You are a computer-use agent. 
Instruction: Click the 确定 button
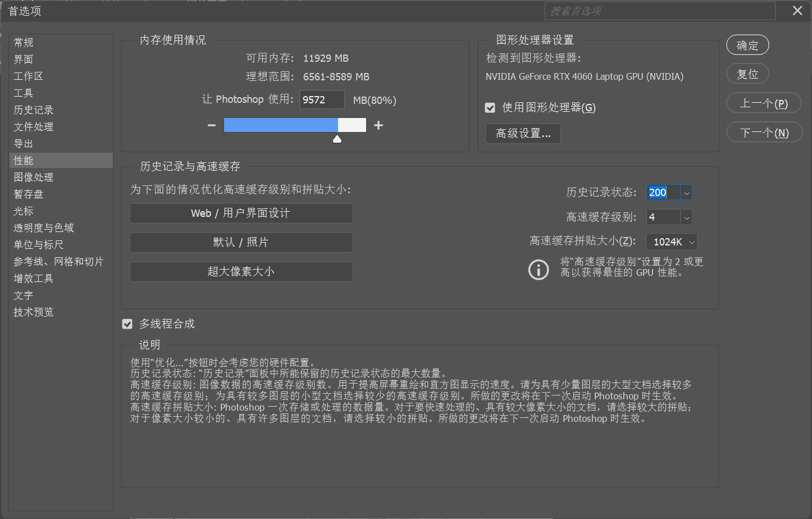click(x=747, y=45)
